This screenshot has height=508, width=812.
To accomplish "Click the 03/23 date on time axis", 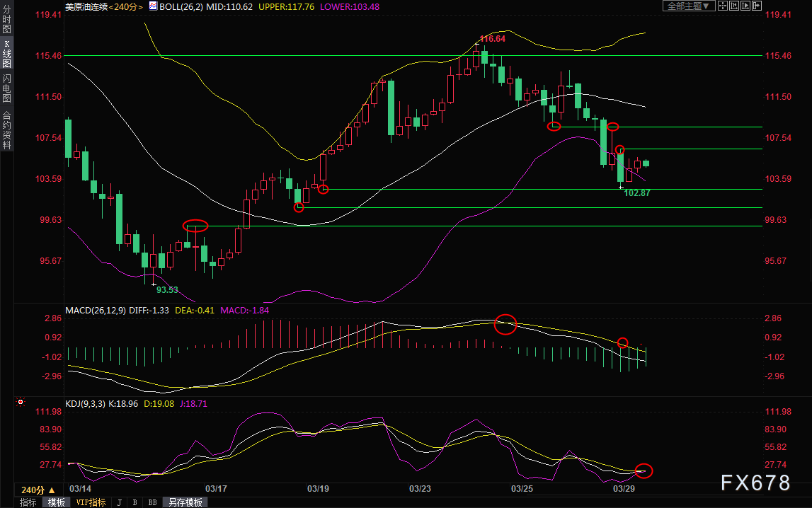I will 420,489.
